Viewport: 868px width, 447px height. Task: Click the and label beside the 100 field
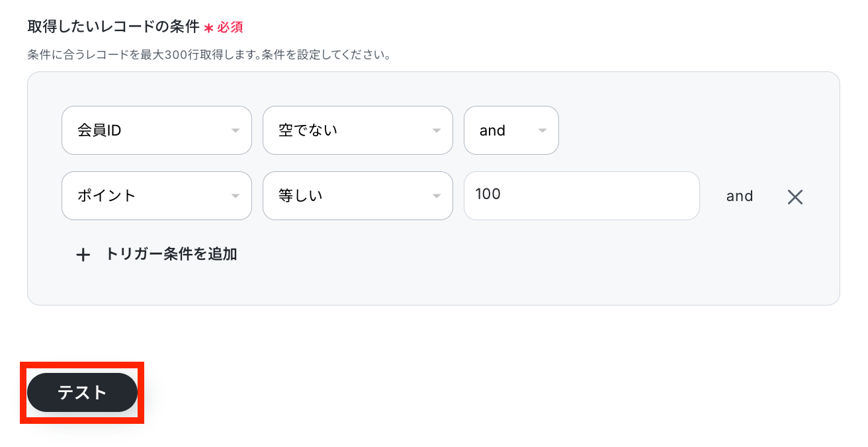click(x=740, y=196)
